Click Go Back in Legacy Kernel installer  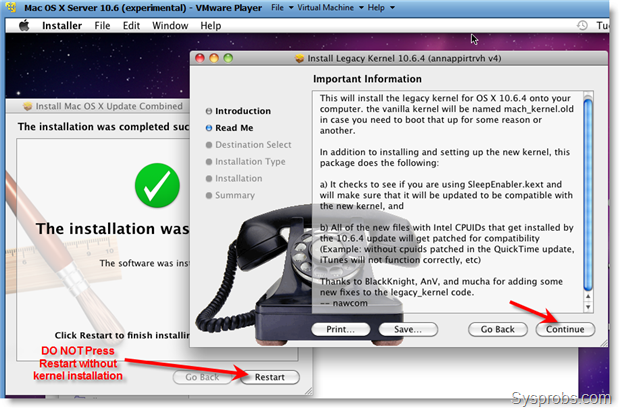498,330
